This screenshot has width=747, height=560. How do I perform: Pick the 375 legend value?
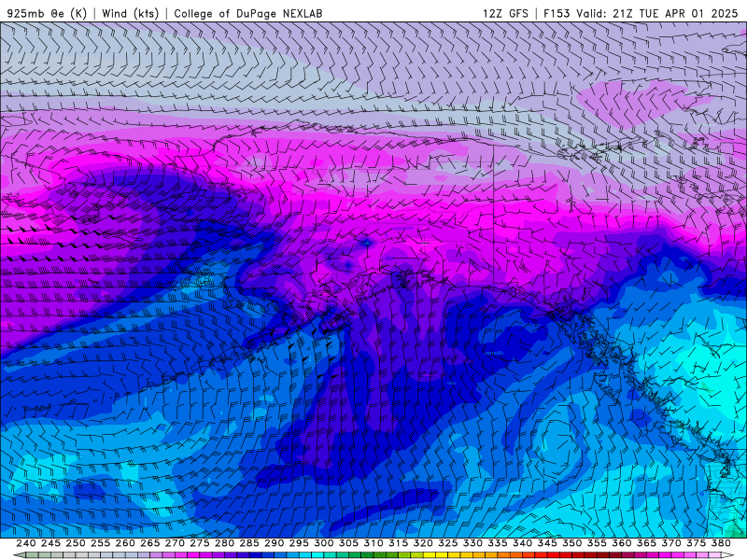click(696, 543)
